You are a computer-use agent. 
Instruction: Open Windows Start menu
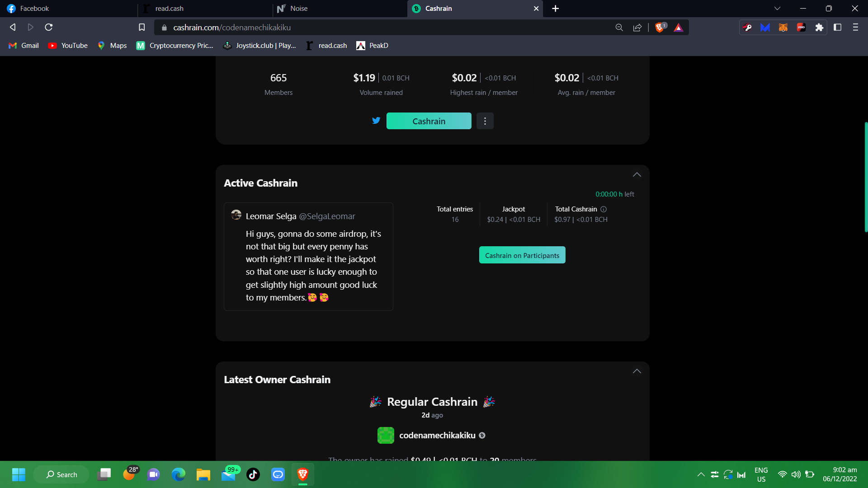pyautogui.click(x=19, y=475)
